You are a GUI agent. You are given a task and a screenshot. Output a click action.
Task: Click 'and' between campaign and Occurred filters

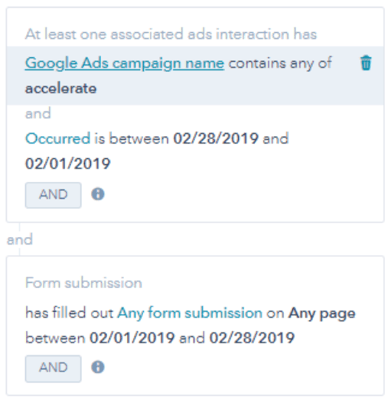coord(38,113)
